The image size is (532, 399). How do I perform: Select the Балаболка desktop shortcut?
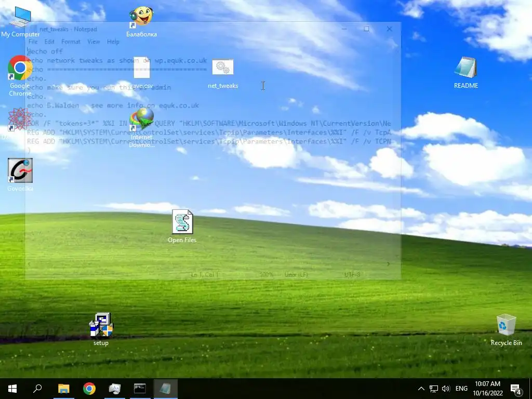pyautogui.click(x=141, y=22)
